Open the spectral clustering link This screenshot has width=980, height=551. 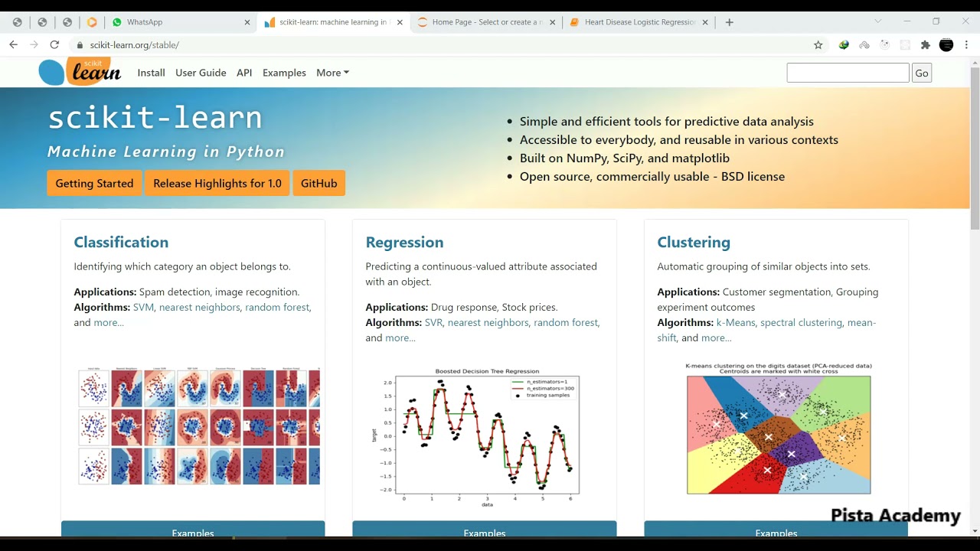801,322
